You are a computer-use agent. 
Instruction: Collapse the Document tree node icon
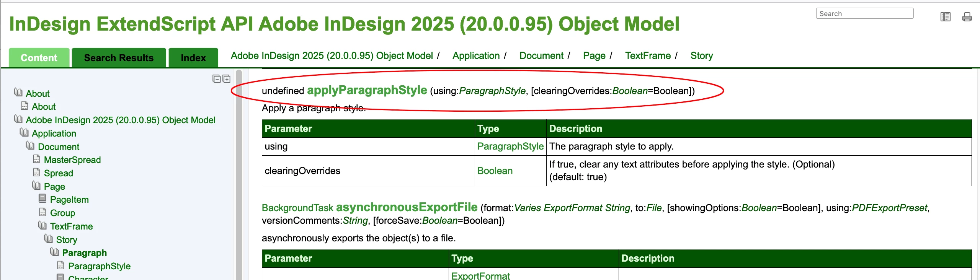click(x=30, y=146)
